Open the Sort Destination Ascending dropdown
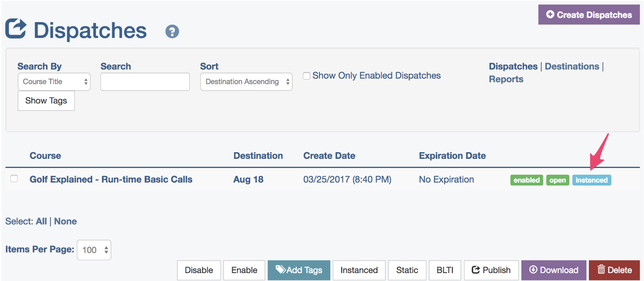This screenshot has width=644, height=281. [x=246, y=82]
